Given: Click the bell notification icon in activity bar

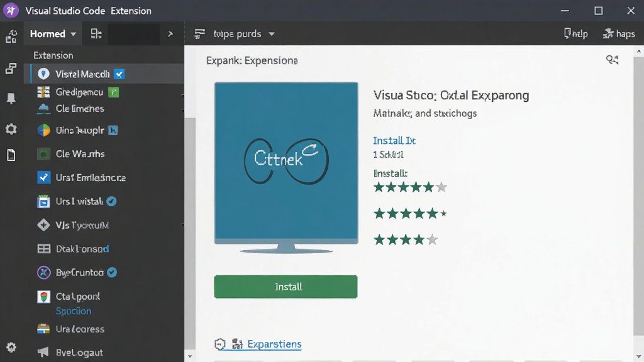Looking at the screenshot, I should tap(11, 98).
